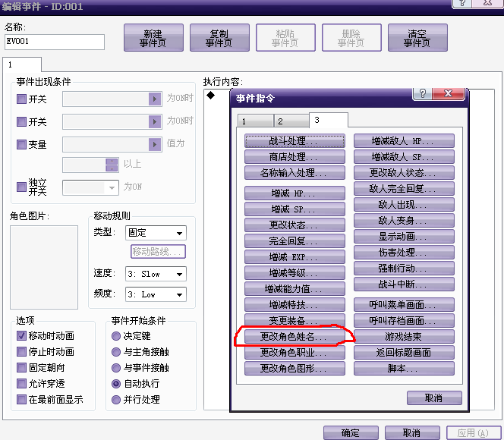The image size is (504, 440).
Task: Select tab 3 in 事件指令 dialog
Action: tap(329, 120)
